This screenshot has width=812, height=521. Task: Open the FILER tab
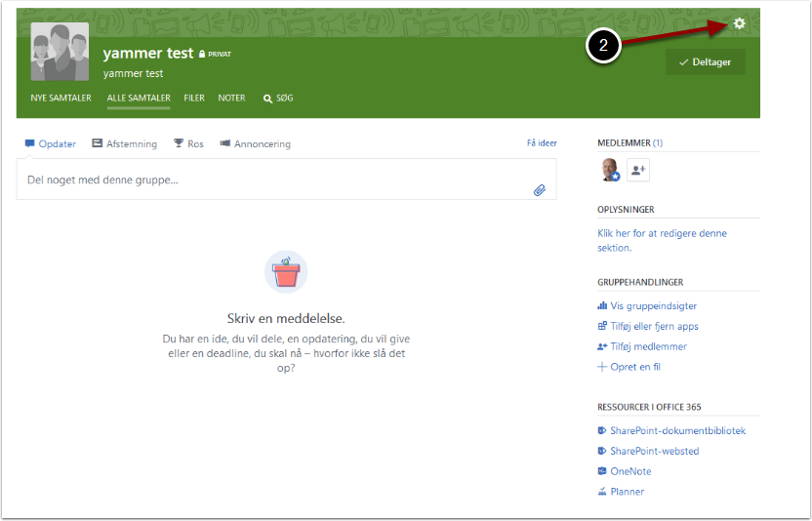(194, 98)
